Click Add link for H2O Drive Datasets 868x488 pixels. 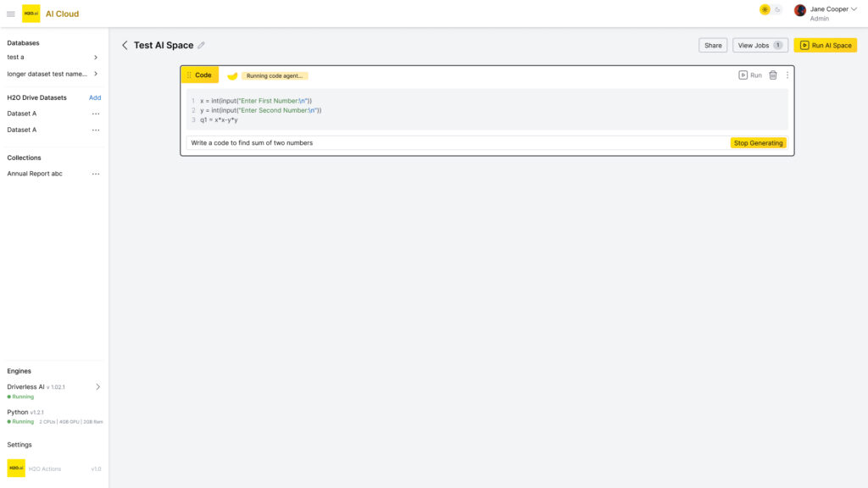(95, 98)
